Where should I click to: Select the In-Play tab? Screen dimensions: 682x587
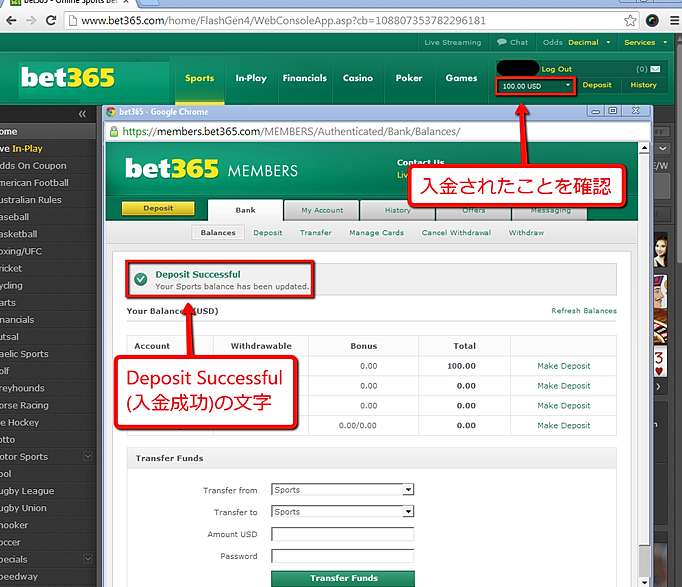(251, 78)
